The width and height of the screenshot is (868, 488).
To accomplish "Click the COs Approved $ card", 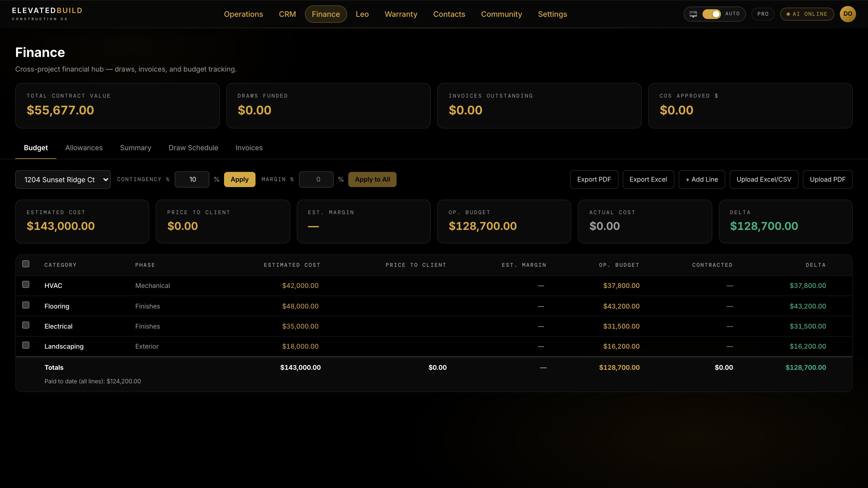I will 750,106.
